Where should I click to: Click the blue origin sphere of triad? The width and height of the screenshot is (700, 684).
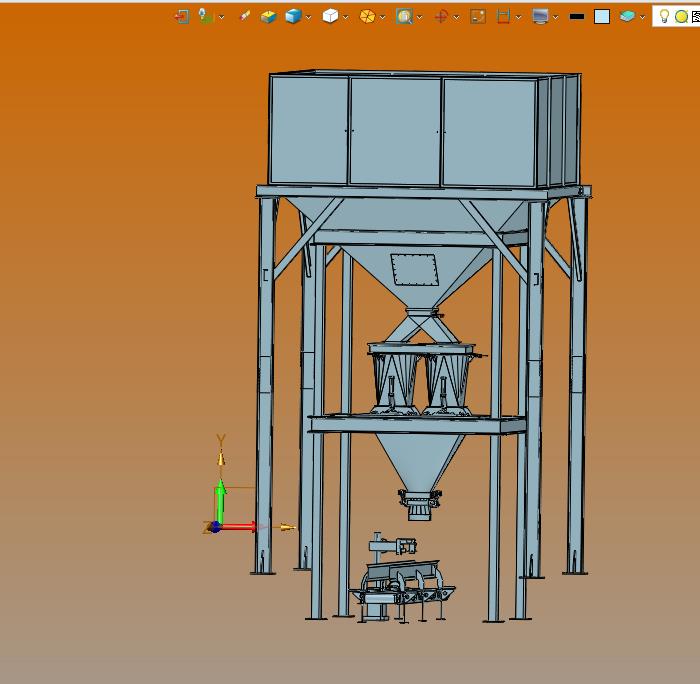[x=216, y=527]
